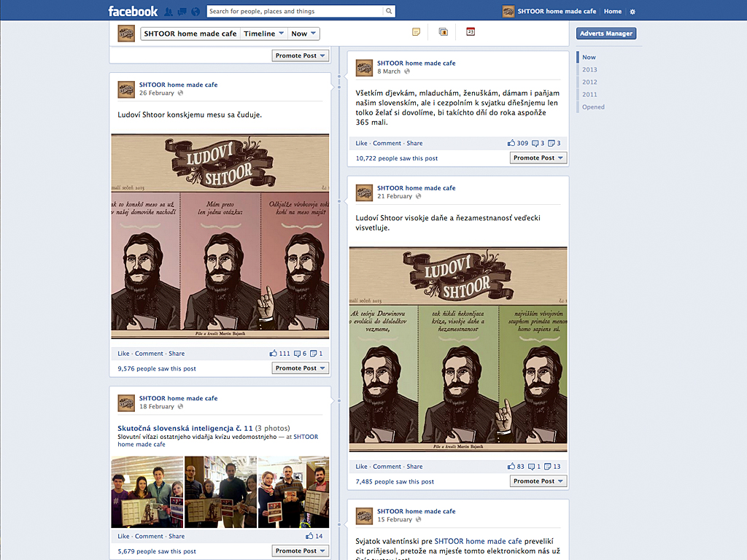Open friend requests icon in header
The width and height of the screenshot is (747, 560).
click(169, 12)
